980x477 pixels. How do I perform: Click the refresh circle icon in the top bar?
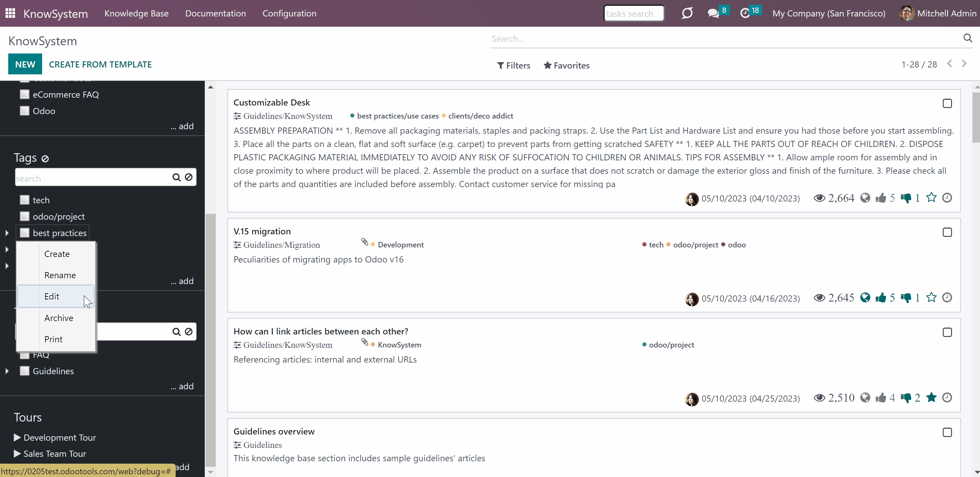687,13
